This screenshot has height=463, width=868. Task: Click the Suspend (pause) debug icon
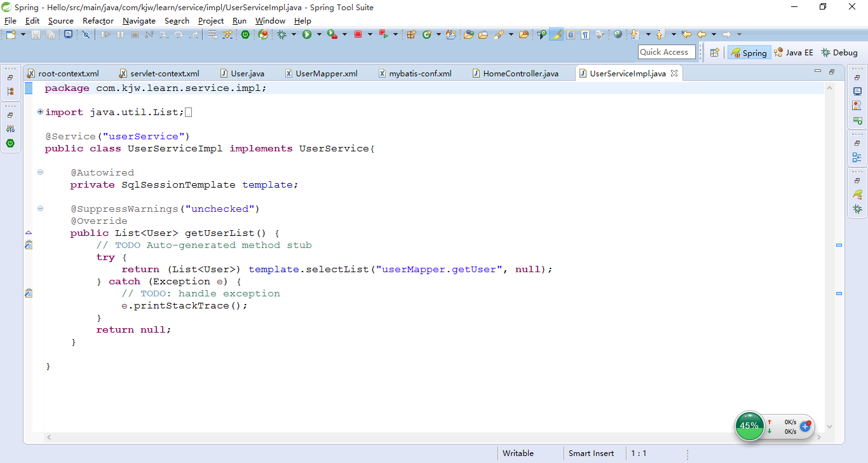click(x=120, y=34)
